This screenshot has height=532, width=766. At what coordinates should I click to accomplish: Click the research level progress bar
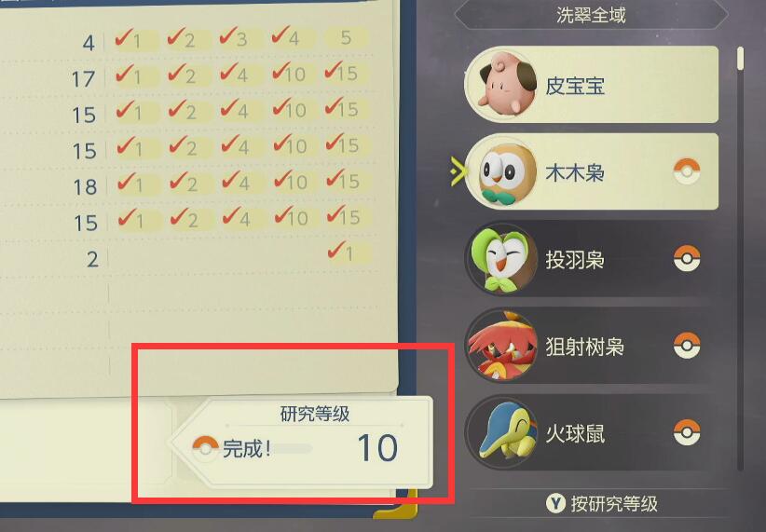point(291,448)
